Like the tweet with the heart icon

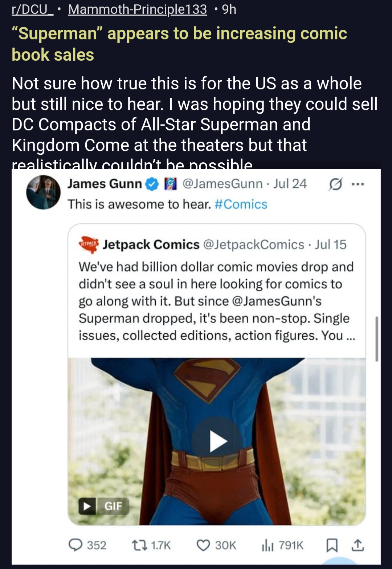click(203, 545)
